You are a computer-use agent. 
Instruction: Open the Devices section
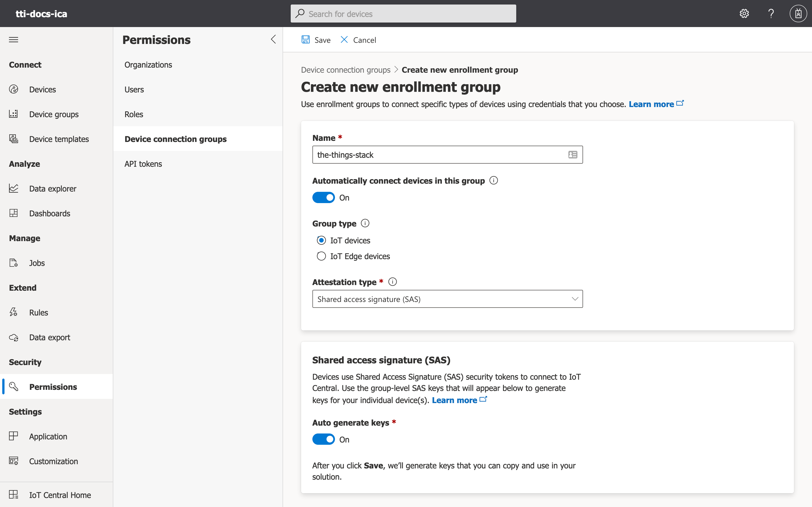pos(42,89)
